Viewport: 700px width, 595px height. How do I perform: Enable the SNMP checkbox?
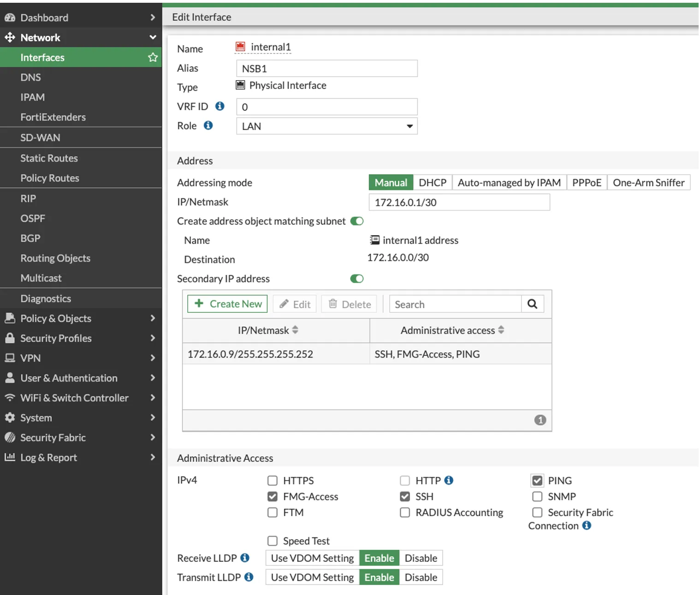click(x=537, y=496)
